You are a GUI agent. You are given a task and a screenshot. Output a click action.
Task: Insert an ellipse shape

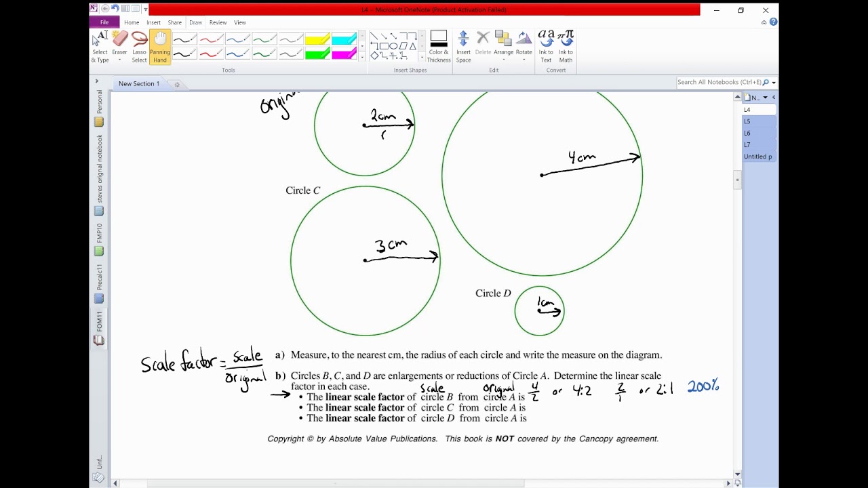393,46
